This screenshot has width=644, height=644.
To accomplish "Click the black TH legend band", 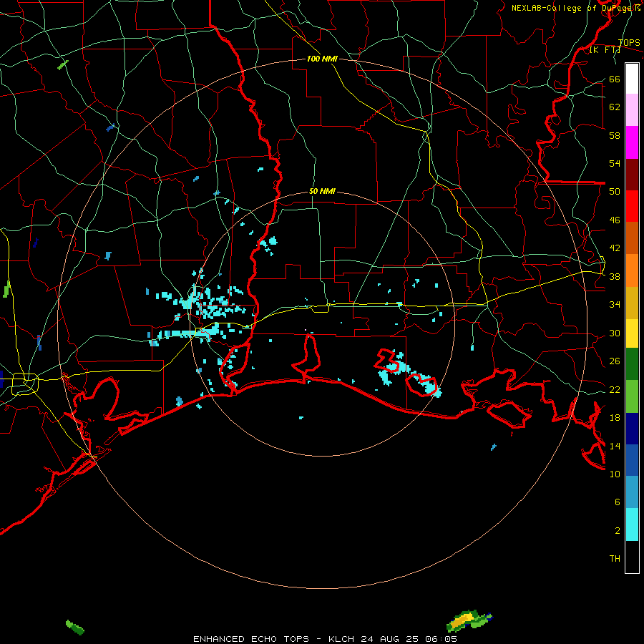I will [x=632, y=557].
